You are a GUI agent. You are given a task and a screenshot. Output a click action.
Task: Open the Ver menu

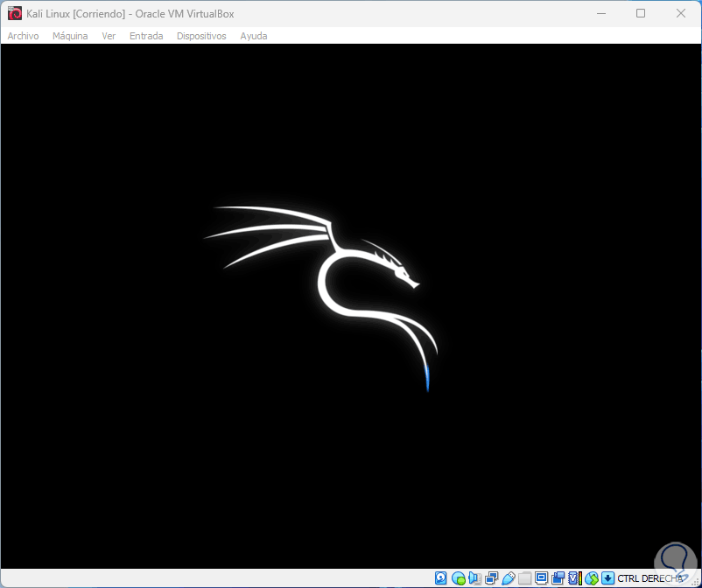point(109,36)
